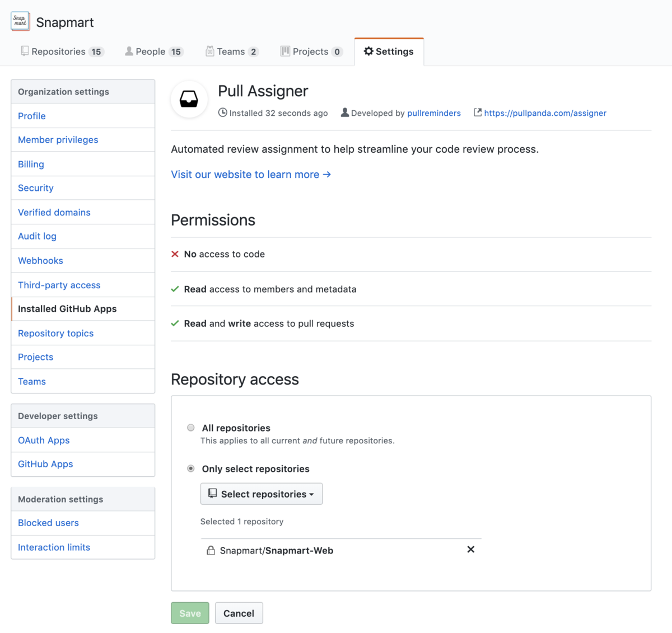
Task: Click the Repositories count badge 15
Action: click(96, 51)
